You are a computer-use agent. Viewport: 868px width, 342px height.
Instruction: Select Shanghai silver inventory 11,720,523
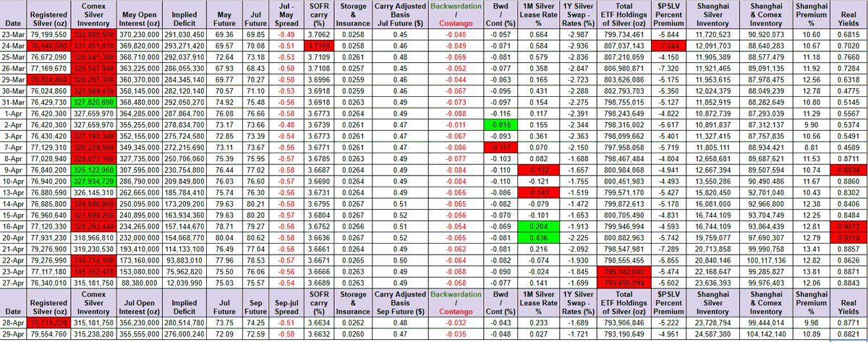click(x=713, y=34)
